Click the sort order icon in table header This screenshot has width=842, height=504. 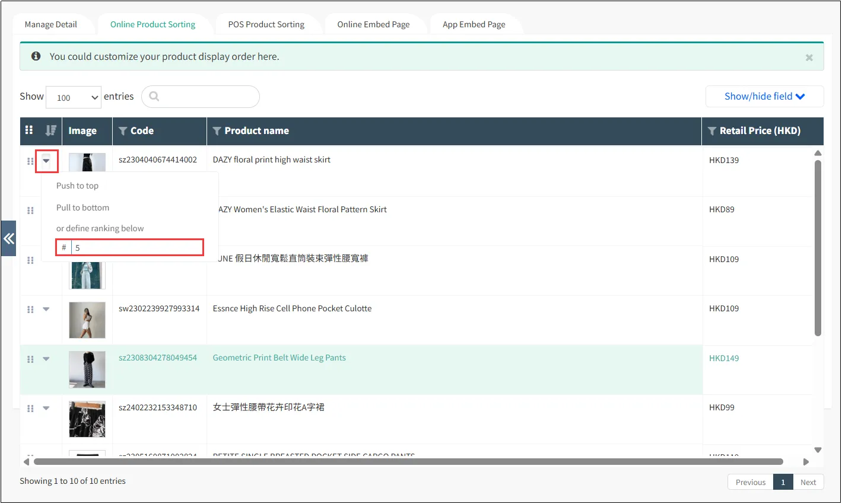51,130
